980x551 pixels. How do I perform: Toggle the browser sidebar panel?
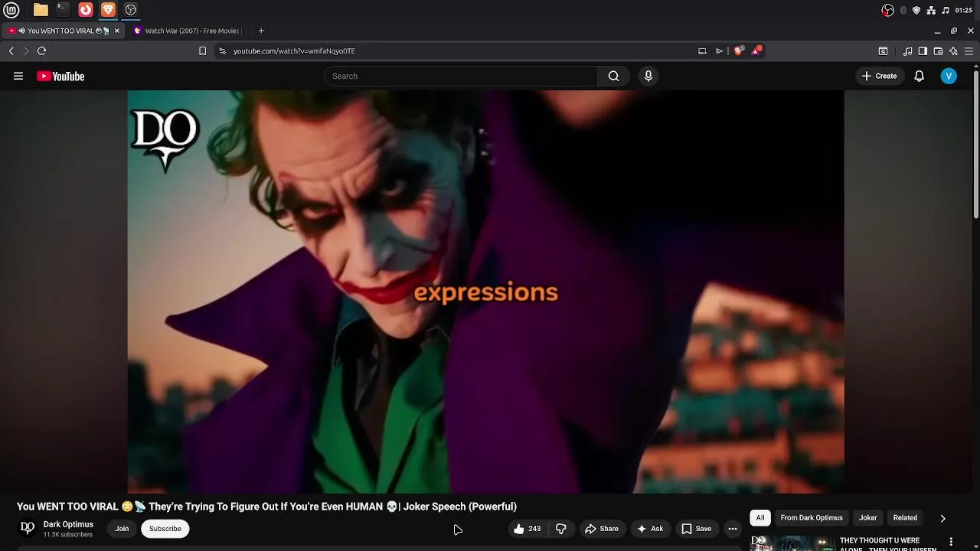(x=923, y=51)
